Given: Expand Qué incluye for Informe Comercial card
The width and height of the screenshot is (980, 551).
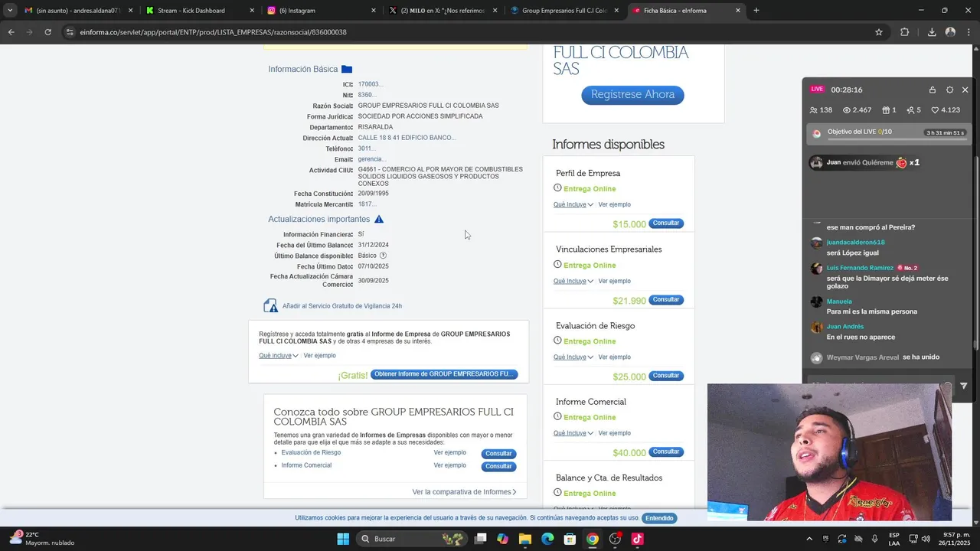Looking at the screenshot, I should (x=573, y=433).
